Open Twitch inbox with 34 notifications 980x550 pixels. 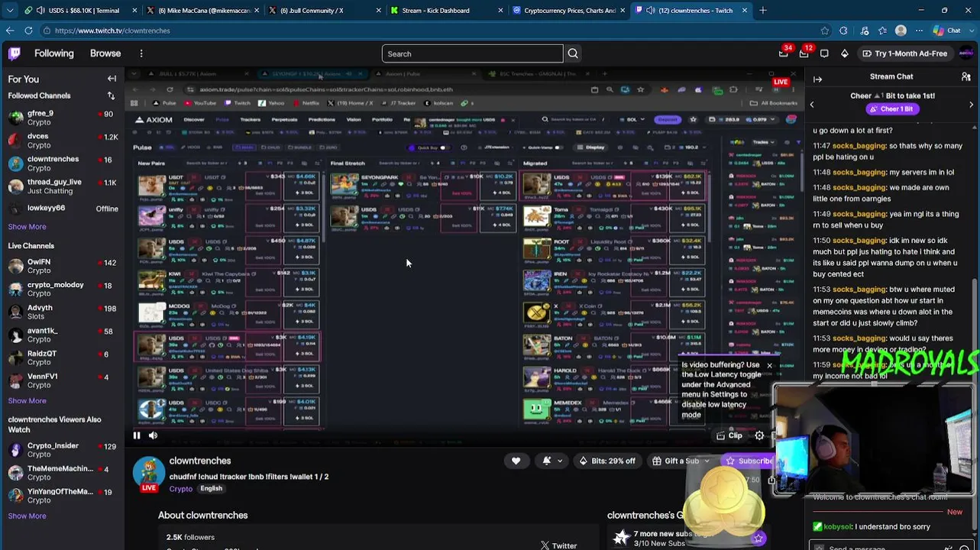point(784,53)
